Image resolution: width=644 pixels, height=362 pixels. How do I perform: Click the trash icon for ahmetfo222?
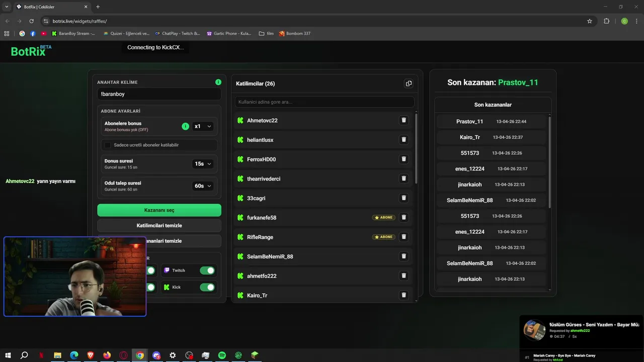pos(404,276)
